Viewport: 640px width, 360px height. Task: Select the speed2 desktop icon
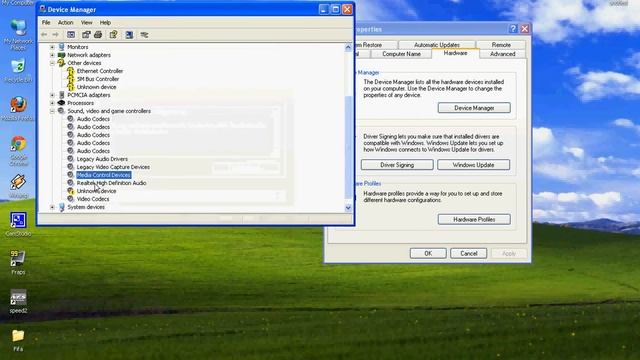pyautogui.click(x=18, y=301)
